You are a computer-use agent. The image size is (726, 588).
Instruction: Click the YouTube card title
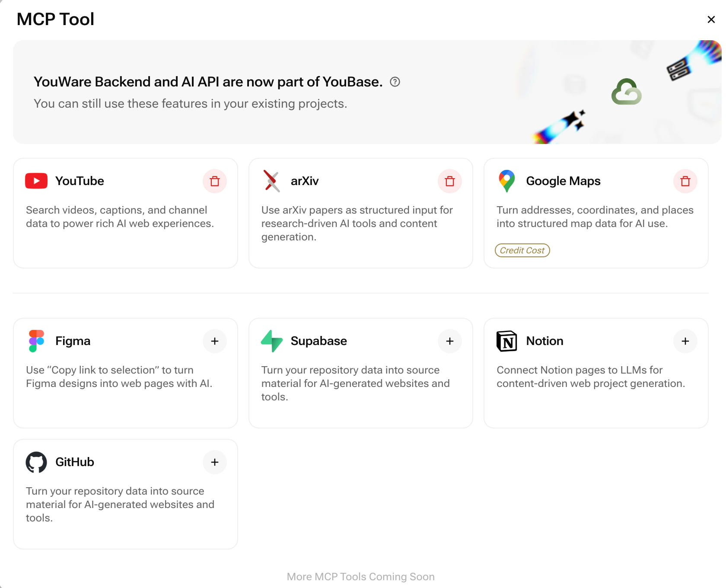(80, 181)
